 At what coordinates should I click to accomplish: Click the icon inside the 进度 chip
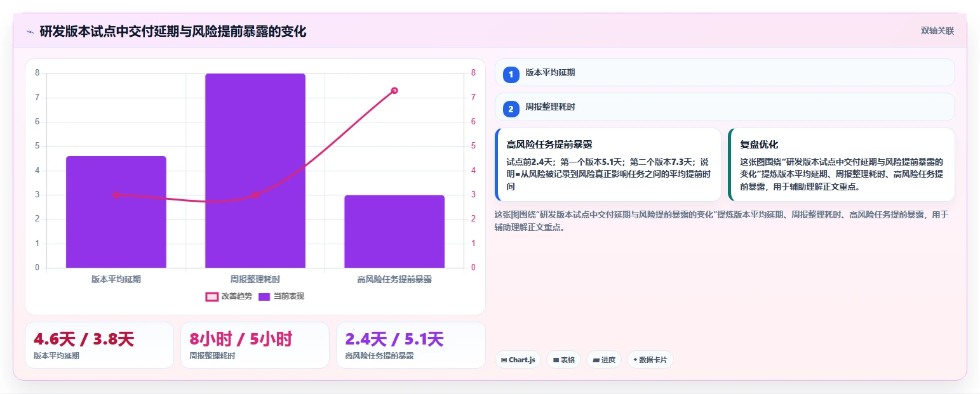coord(596,360)
